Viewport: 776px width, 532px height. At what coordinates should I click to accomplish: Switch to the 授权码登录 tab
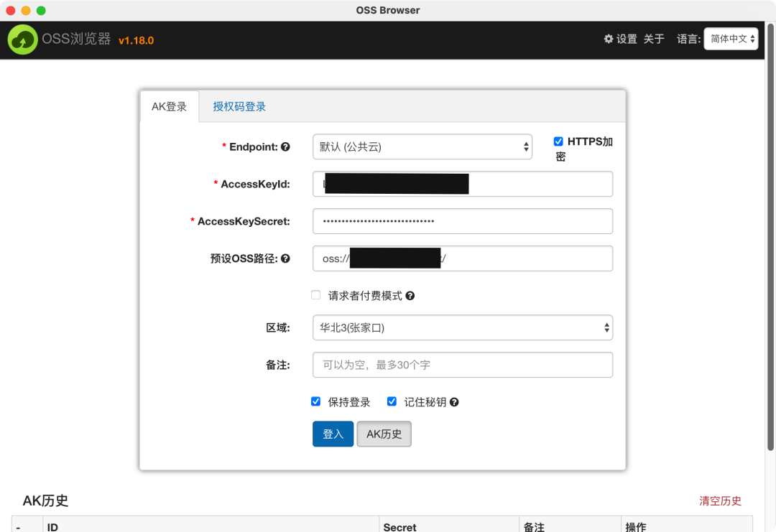click(239, 106)
